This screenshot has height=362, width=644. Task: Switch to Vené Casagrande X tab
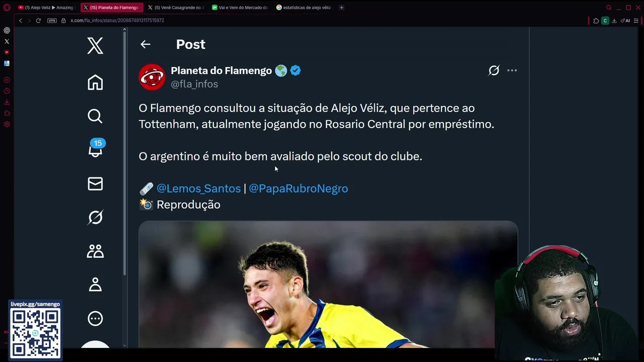coord(176,8)
